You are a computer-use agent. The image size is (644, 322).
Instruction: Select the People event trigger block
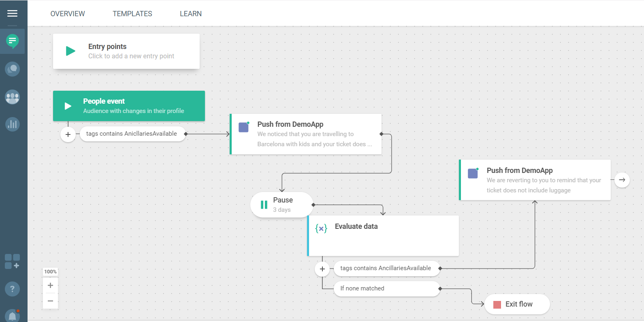pyautogui.click(x=129, y=106)
